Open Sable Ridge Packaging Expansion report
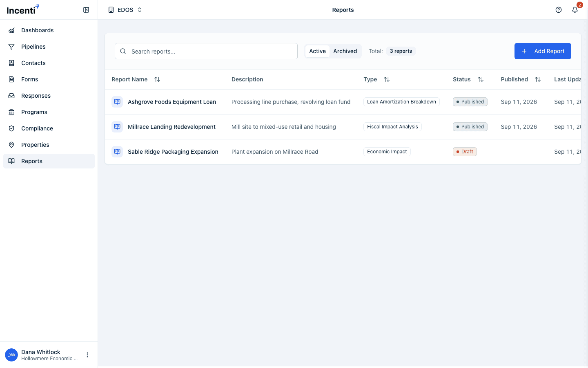The height and width of the screenshot is (368, 588). (173, 152)
